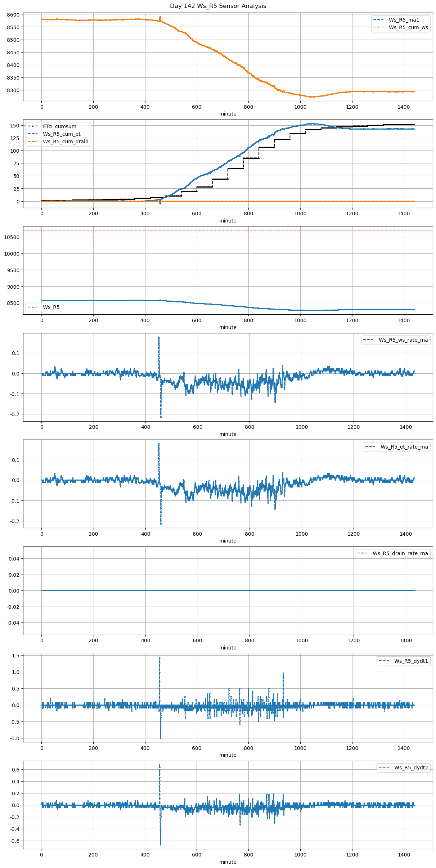Click the black dashed swatch beside ETcl_cumsum

tap(33, 126)
